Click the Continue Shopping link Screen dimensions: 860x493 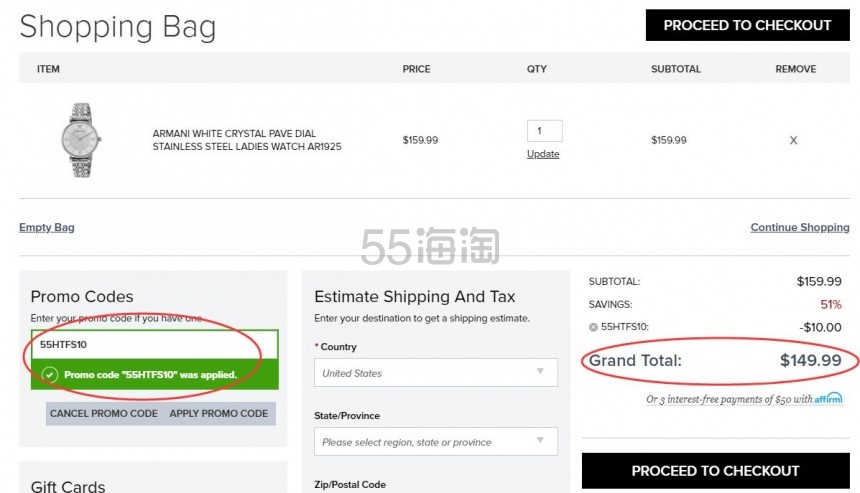(x=800, y=227)
